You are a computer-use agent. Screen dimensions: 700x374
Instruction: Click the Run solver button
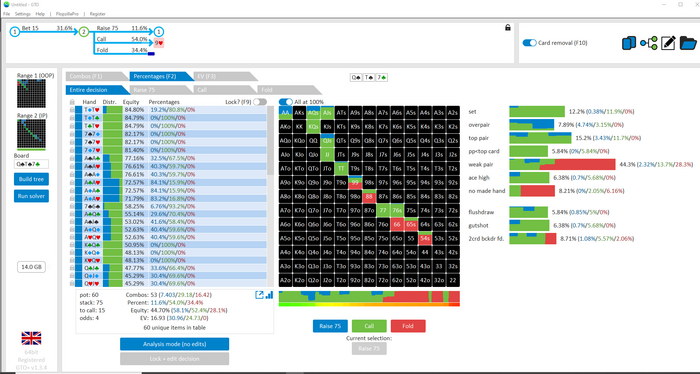point(31,196)
